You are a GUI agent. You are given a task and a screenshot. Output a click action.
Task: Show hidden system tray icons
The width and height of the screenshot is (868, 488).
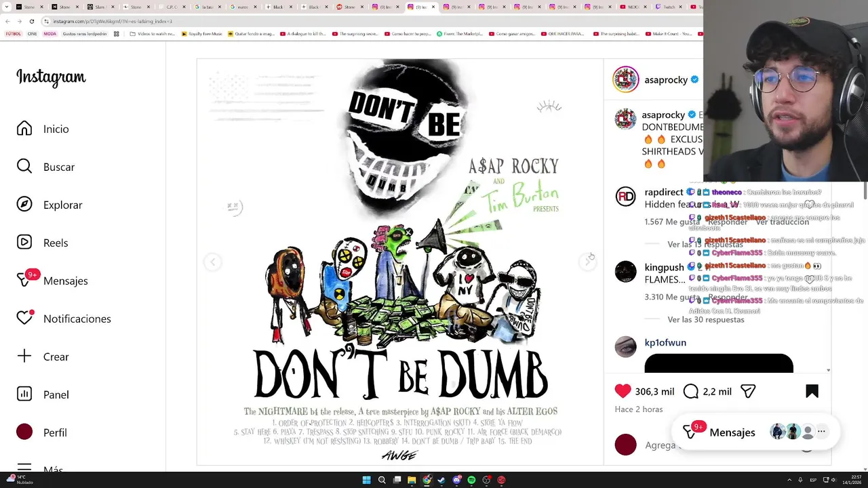[789, 480]
